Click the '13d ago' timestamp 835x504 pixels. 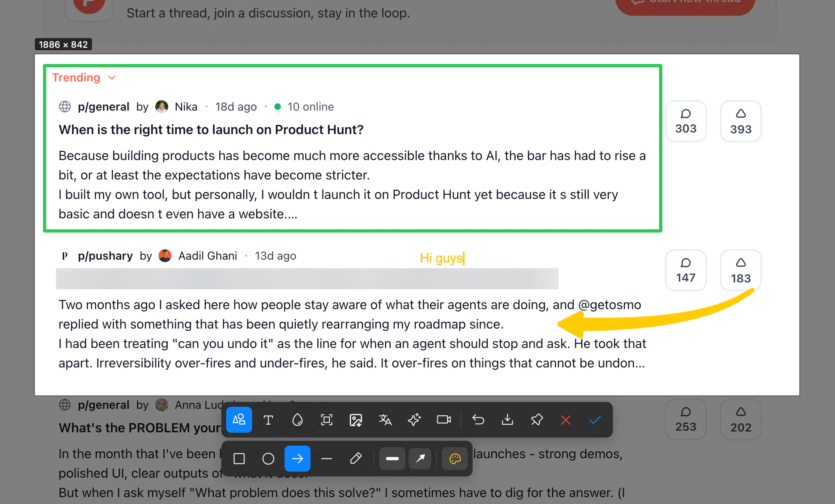[x=276, y=256]
